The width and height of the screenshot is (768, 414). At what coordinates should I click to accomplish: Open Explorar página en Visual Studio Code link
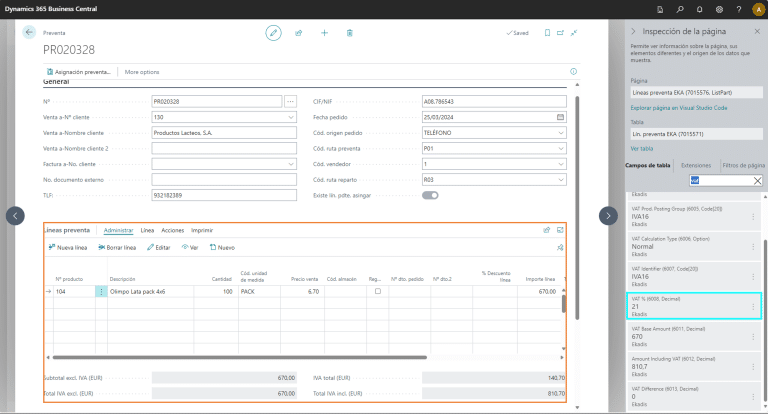pos(678,107)
